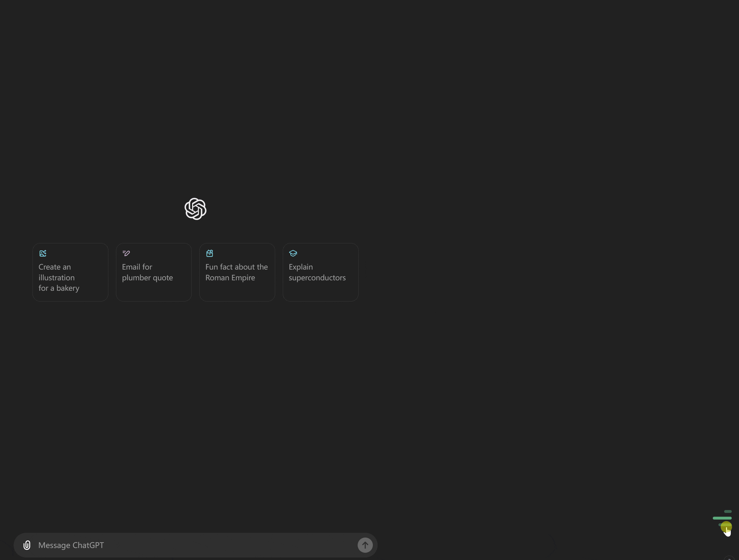Choose 'Create an illustration for a bakery' suggestion

tap(70, 272)
